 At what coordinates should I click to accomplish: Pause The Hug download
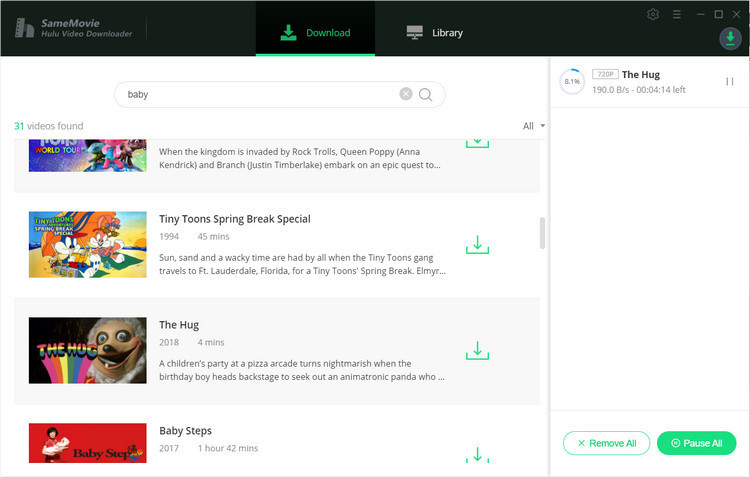pyautogui.click(x=729, y=82)
